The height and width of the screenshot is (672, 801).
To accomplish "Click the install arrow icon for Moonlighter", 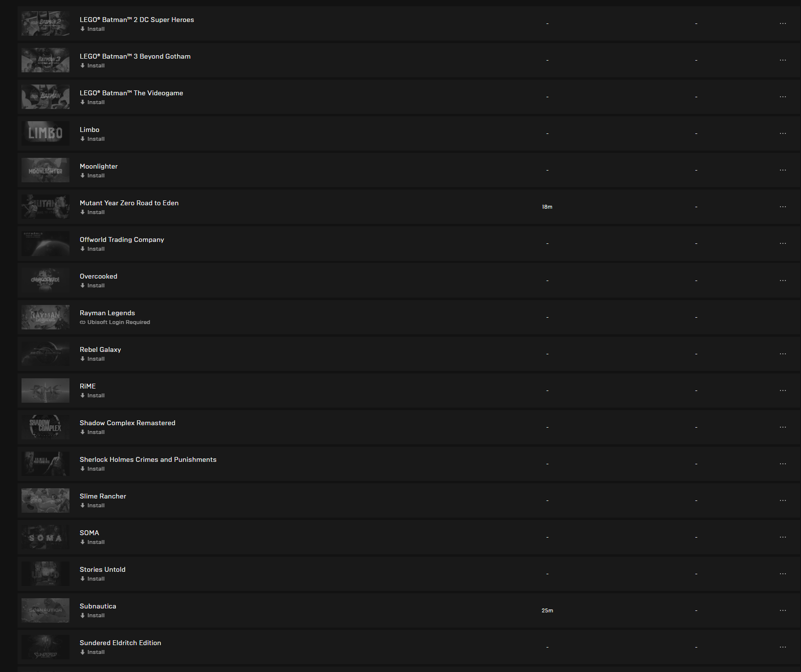I will pos(83,175).
